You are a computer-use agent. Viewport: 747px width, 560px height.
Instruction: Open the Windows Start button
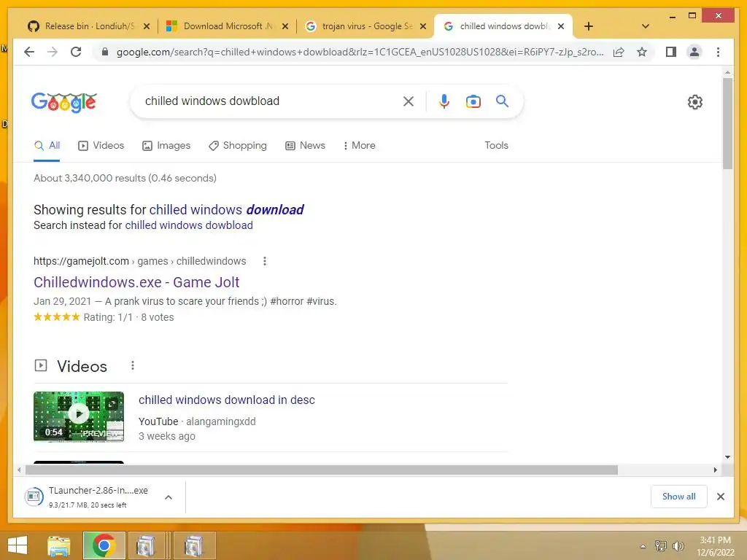coord(18,545)
